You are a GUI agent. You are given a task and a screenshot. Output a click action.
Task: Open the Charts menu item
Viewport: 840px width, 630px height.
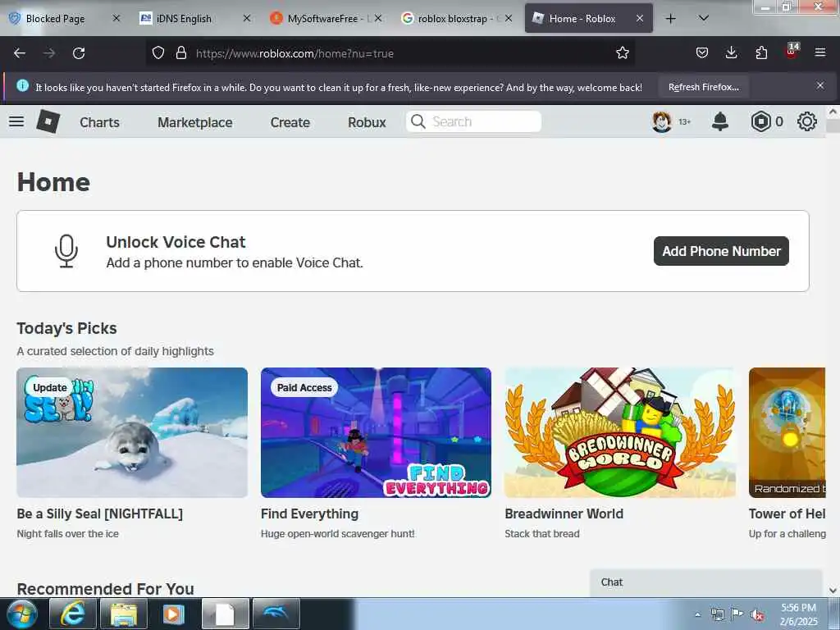click(99, 122)
